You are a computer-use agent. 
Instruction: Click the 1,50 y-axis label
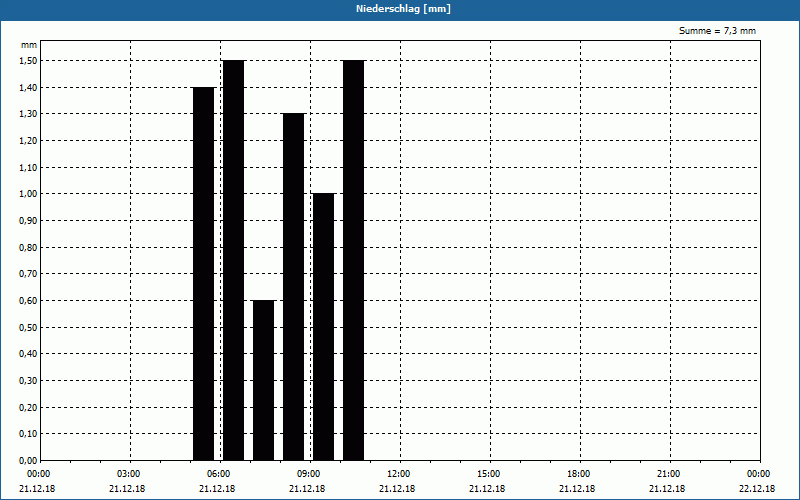(28, 61)
